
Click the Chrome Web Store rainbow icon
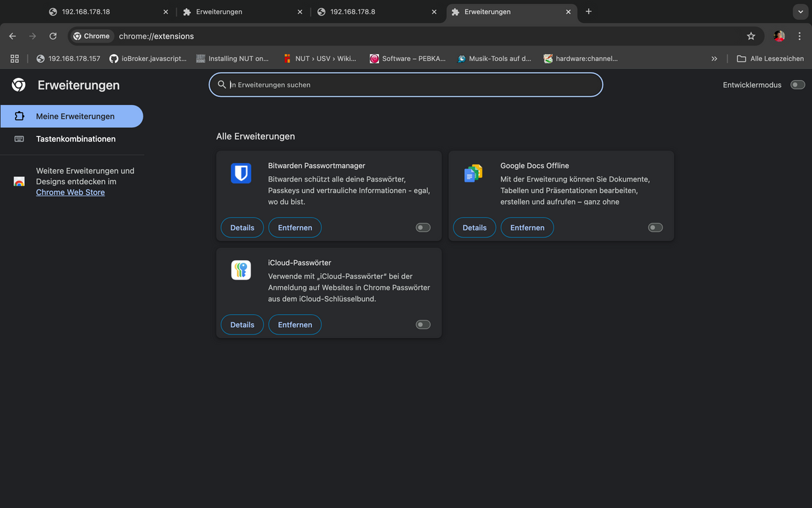click(x=19, y=182)
